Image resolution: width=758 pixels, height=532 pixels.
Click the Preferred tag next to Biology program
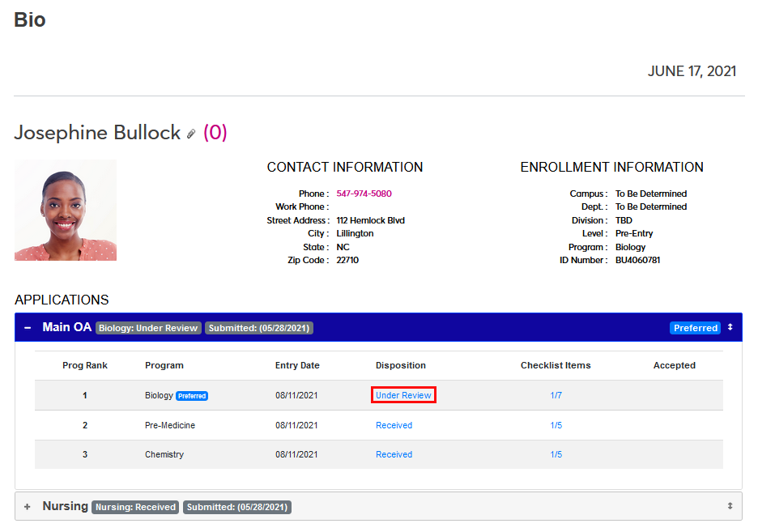tap(192, 396)
